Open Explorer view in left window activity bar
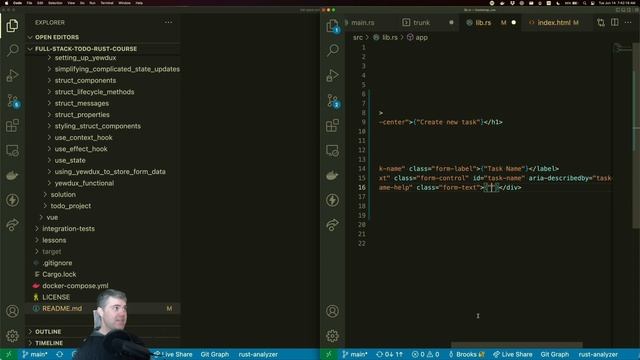The height and width of the screenshot is (360, 640). coord(12,26)
